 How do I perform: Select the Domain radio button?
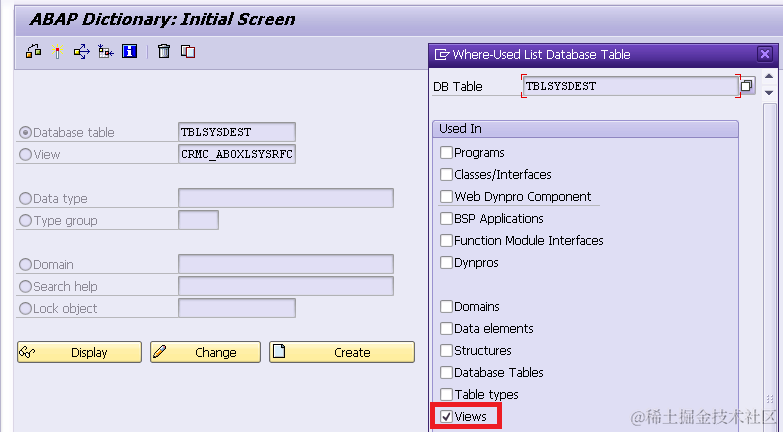click(25, 264)
